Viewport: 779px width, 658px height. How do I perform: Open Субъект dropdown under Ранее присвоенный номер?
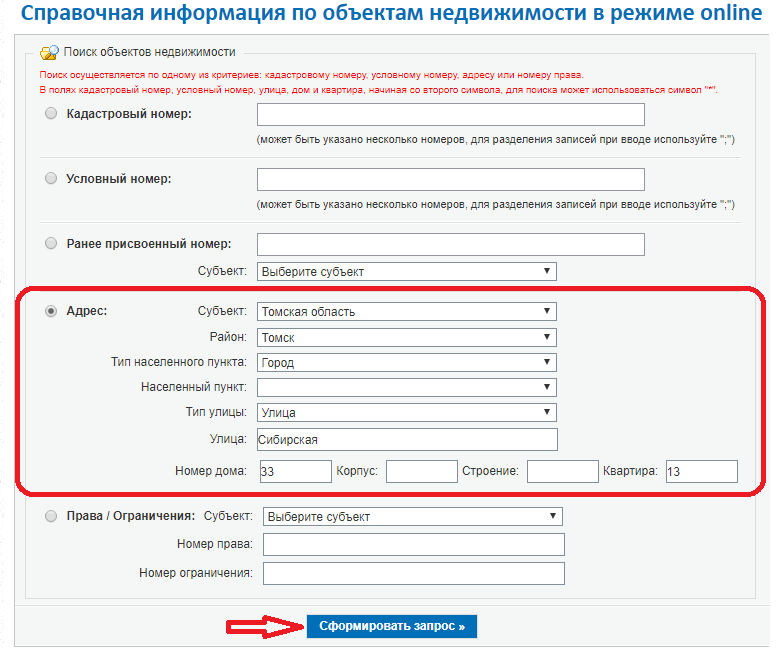click(406, 271)
